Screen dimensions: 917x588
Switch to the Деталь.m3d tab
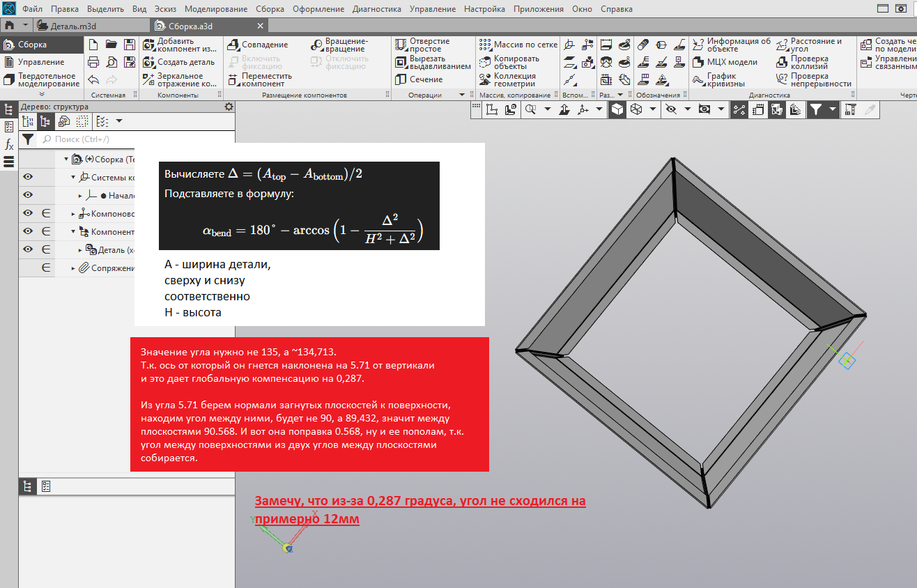(x=73, y=26)
